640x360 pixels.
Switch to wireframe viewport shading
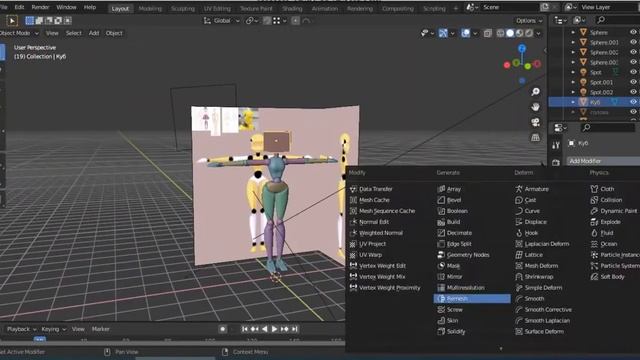click(x=500, y=33)
